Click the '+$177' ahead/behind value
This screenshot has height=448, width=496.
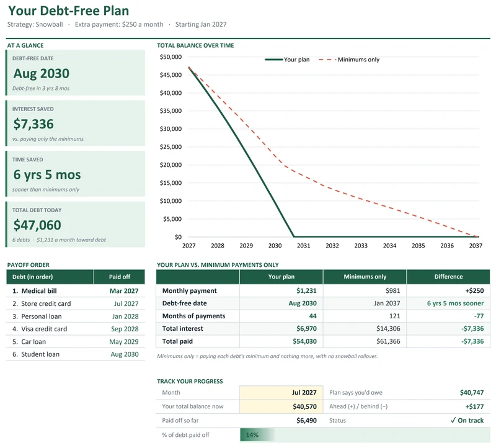[x=474, y=406]
